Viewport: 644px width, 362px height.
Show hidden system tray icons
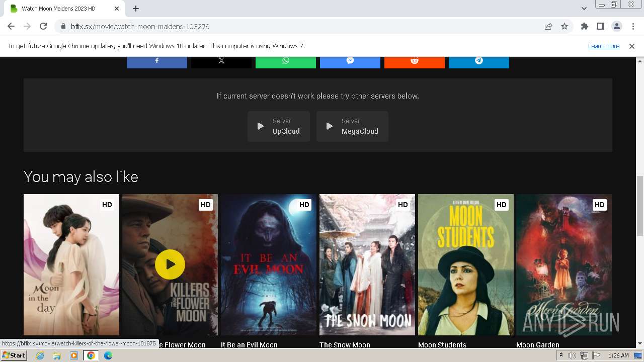pyautogui.click(x=561, y=355)
